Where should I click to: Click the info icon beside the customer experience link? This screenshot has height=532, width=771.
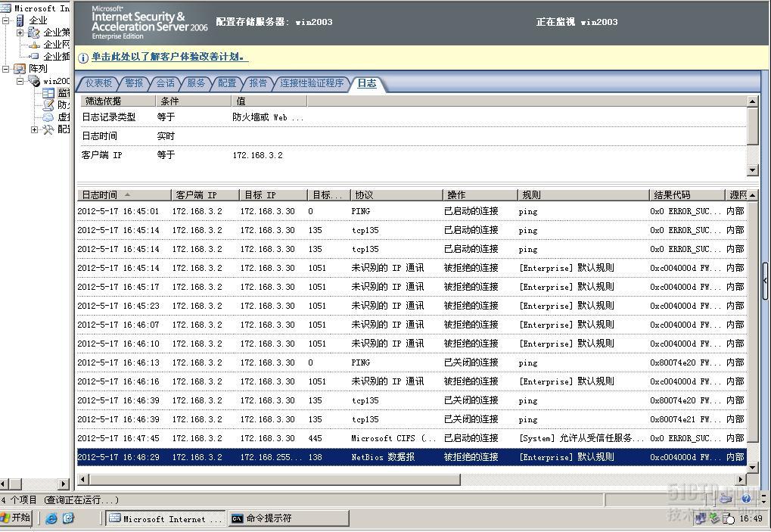coord(83,58)
